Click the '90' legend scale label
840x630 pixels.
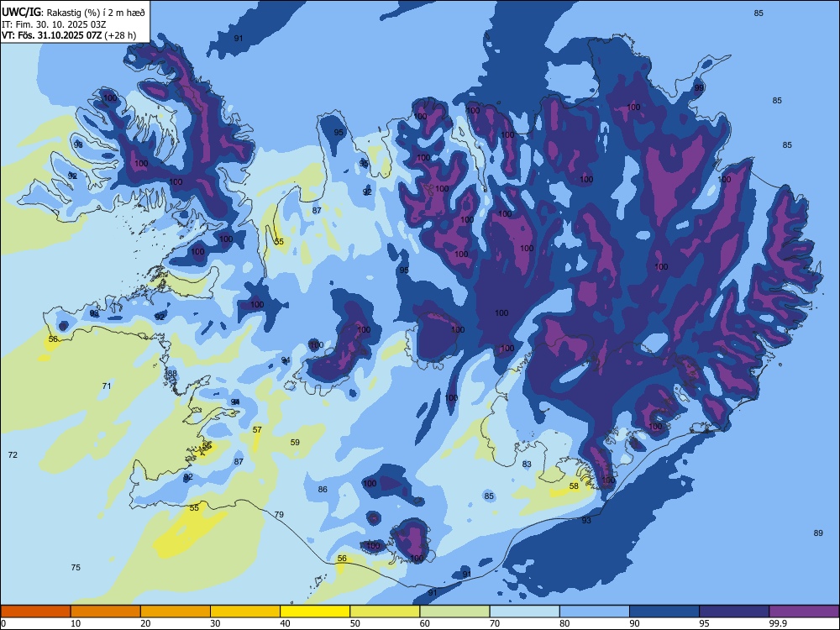(635, 623)
